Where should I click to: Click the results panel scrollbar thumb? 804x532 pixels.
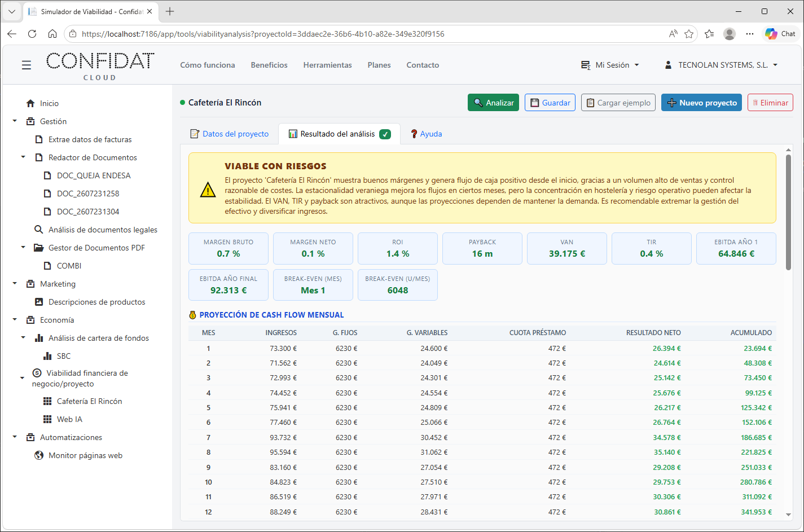(788, 212)
